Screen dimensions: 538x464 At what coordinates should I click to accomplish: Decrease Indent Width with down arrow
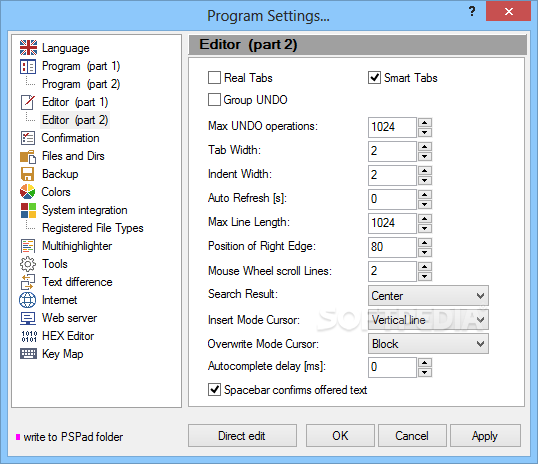pos(425,180)
